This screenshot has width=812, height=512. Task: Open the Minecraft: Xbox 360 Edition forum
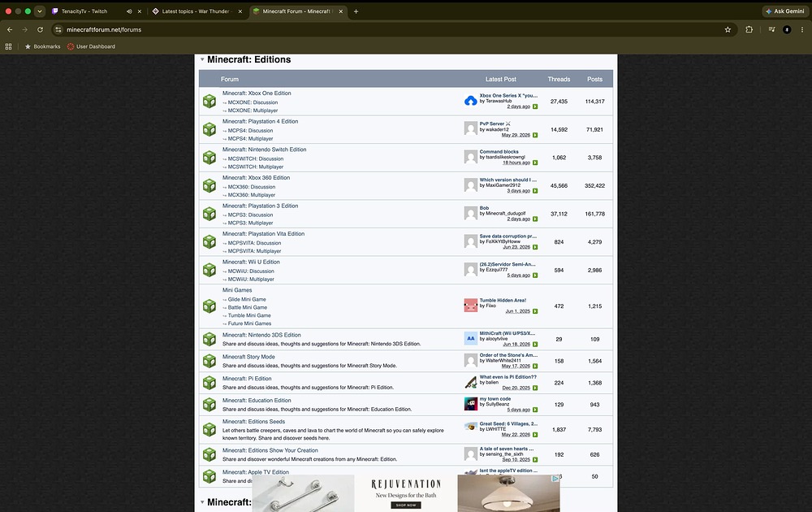tap(256, 178)
